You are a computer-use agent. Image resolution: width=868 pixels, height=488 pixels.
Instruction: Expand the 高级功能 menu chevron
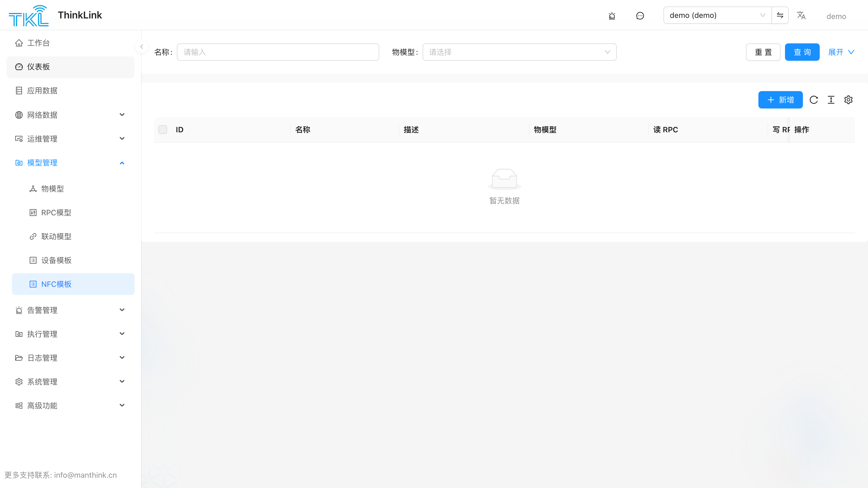tap(122, 406)
